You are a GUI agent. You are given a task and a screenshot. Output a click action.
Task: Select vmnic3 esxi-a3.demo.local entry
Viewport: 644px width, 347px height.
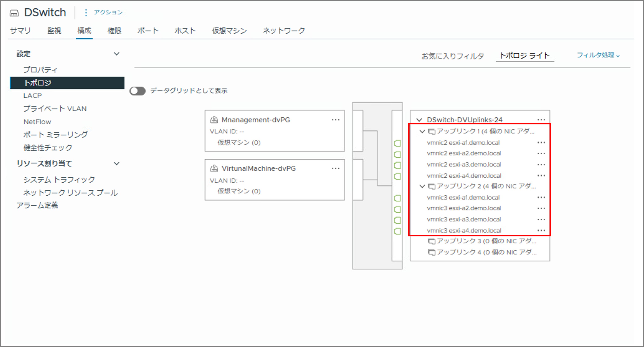[x=464, y=219]
